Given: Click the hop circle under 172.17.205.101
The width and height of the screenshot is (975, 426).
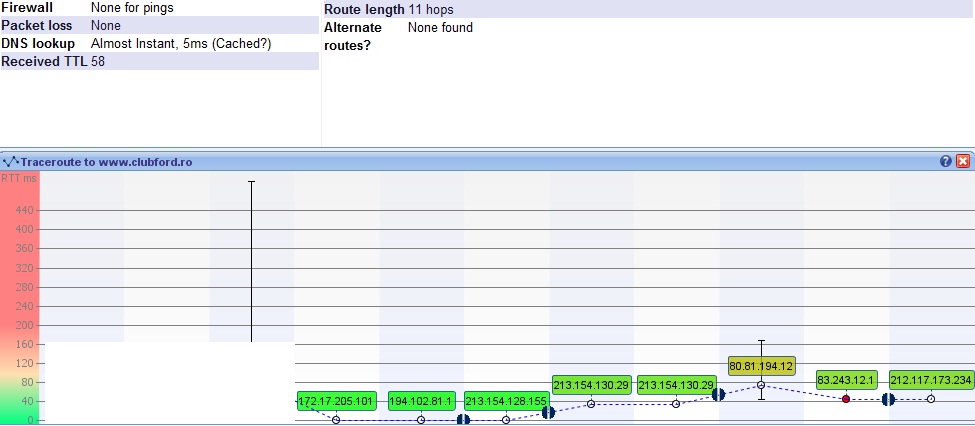Looking at the screenshot, I should (x=336, y=420).
